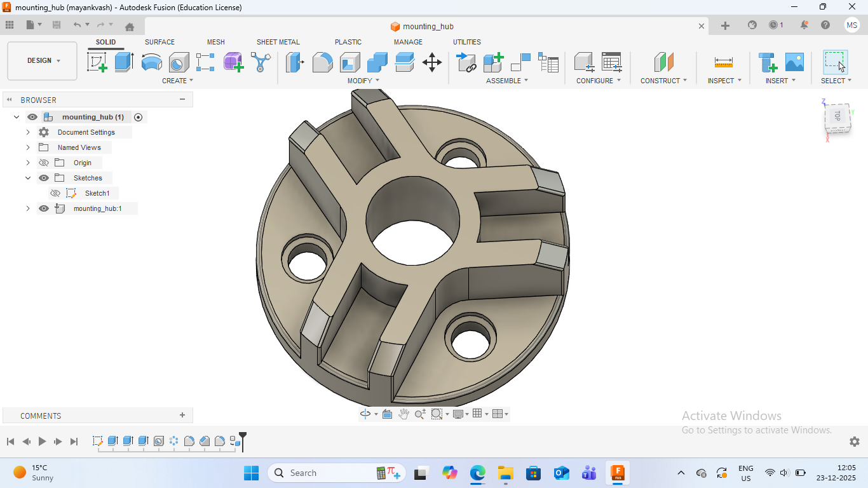Select the Revolve tool

pos(151,62)
